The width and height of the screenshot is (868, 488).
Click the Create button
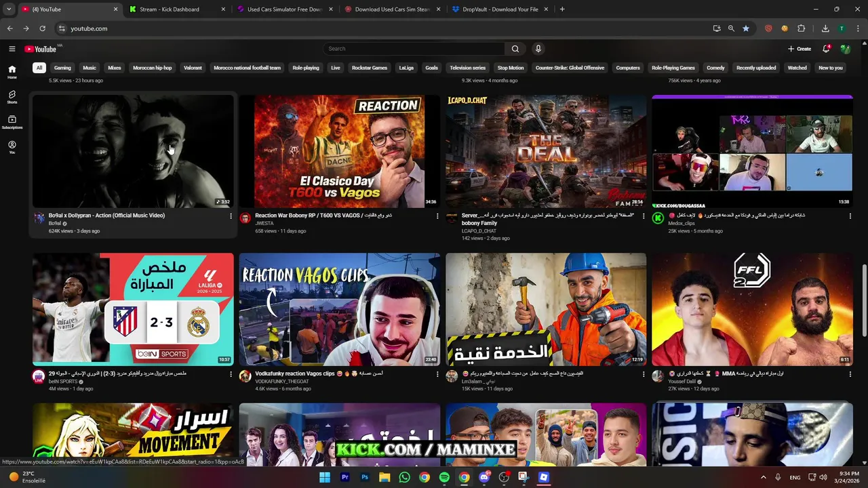click(800, 49)
